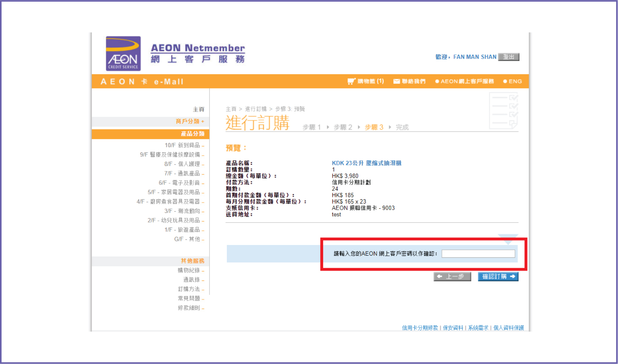Go to 主頁 in sidebar

199,109
